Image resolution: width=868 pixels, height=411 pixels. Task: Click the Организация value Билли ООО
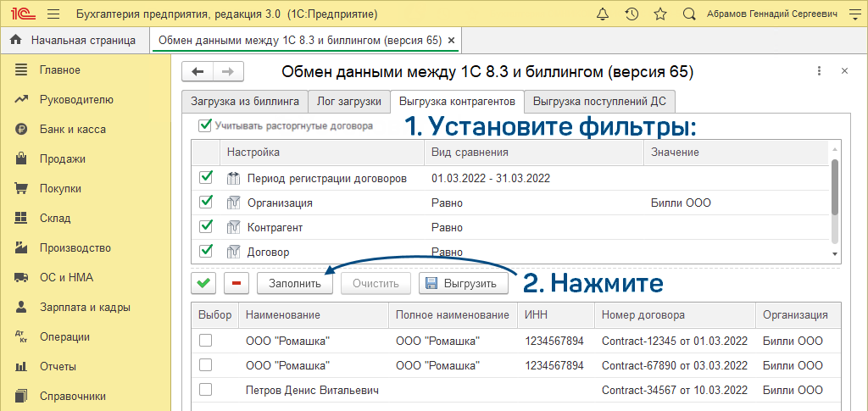pos(682,203)
